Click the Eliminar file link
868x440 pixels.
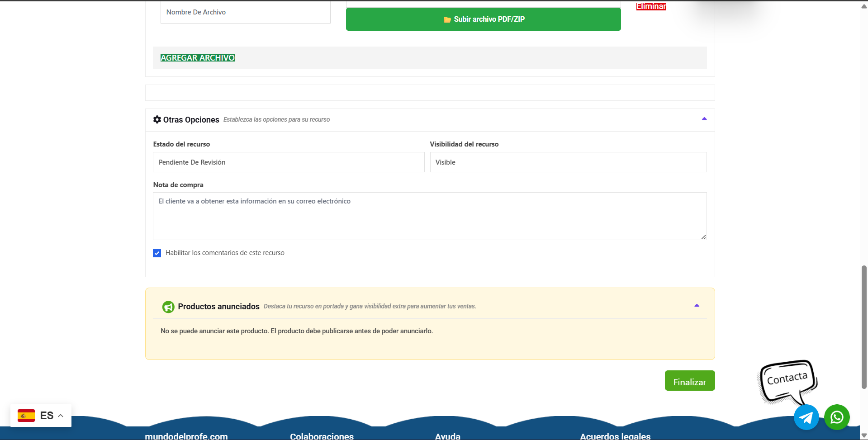pyautogui.click(x=651, y=6)
